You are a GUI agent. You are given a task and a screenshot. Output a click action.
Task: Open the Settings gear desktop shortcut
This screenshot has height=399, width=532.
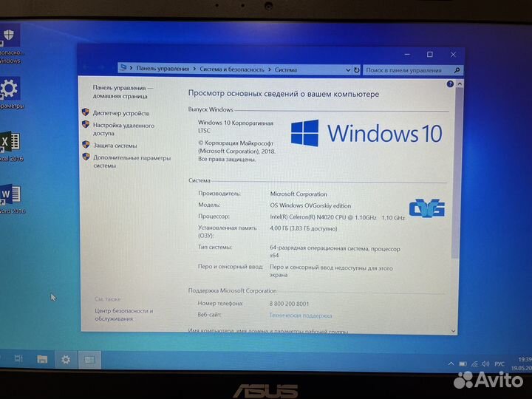(x=10, y=92)
